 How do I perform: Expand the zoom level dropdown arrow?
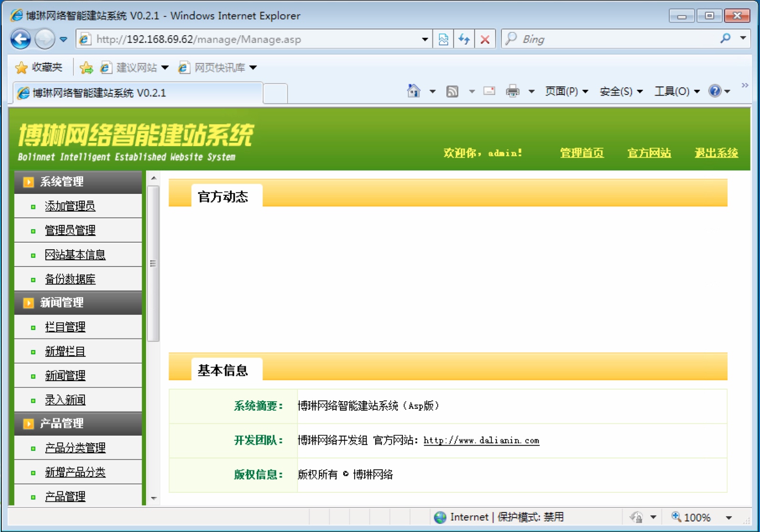(728, 518)
